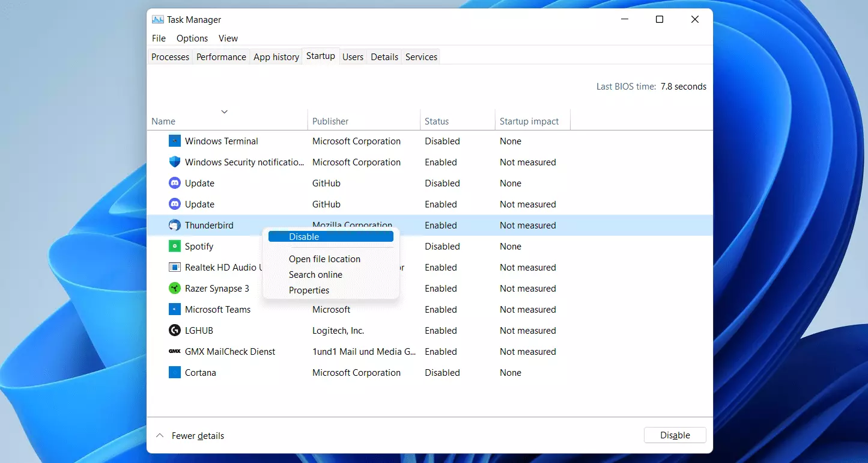This screenshot has width=868, height=463.
Task: Select the Thunderbird application icon
Action: point(175,225)
